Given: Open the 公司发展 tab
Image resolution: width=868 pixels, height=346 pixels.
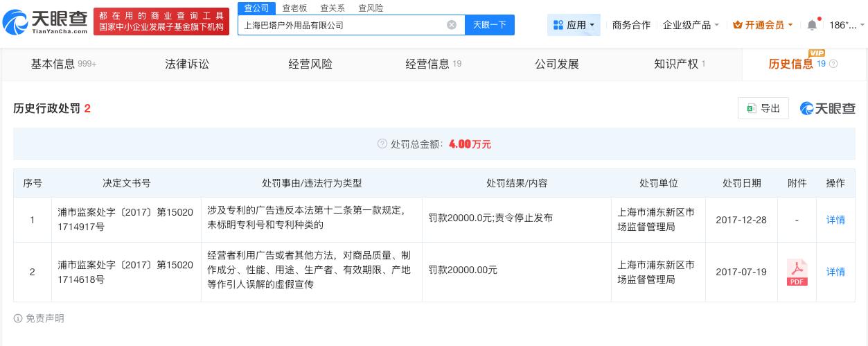Looking at the screenshot, I should (557, 64).
